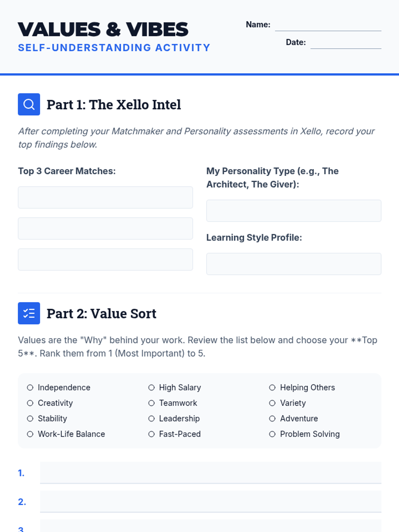Click the first Top 3 Career Matches box
Viewport: 399px width, 532px height.
[x=105, y=198]
